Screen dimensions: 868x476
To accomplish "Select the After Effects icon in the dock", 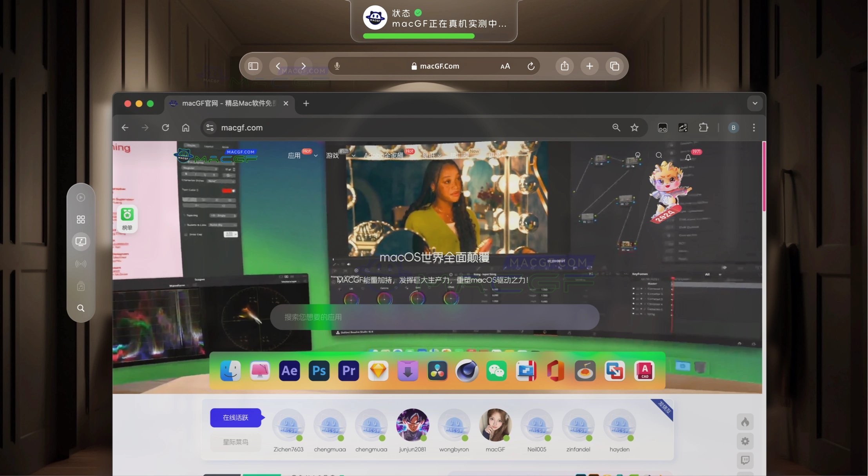I will [x=289, y=370].
